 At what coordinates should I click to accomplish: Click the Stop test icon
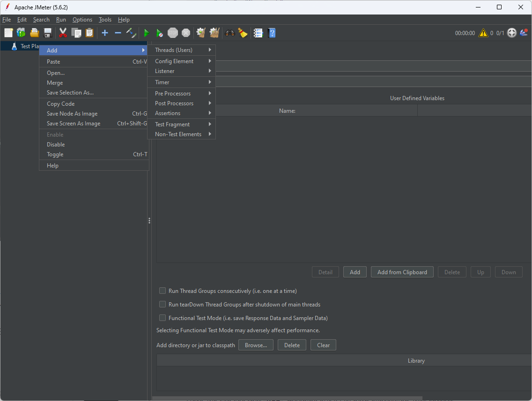173,33
